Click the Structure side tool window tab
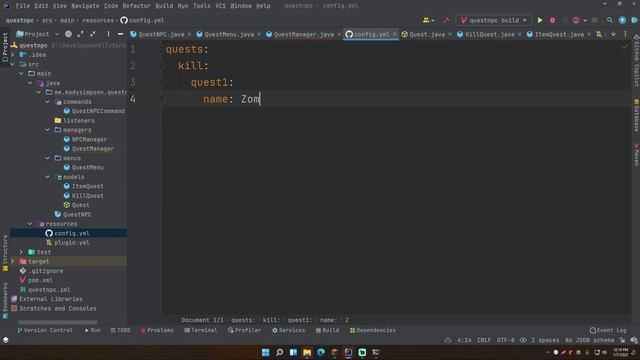Viewport: 640px width, 360px height. pyautogui.click(x=5, y=253)
